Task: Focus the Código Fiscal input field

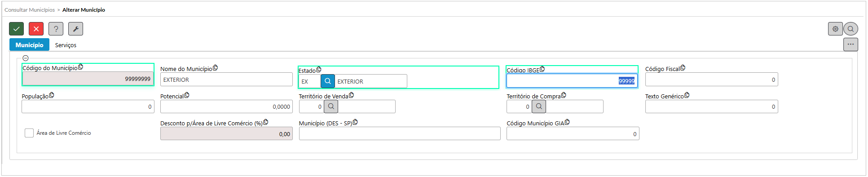Action: coord(711,80)
